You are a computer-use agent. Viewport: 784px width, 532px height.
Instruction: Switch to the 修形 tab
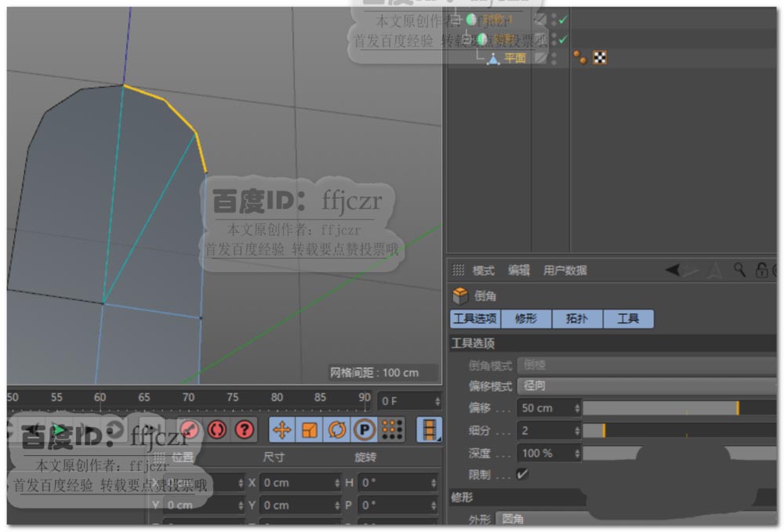(x=526, y=319)
